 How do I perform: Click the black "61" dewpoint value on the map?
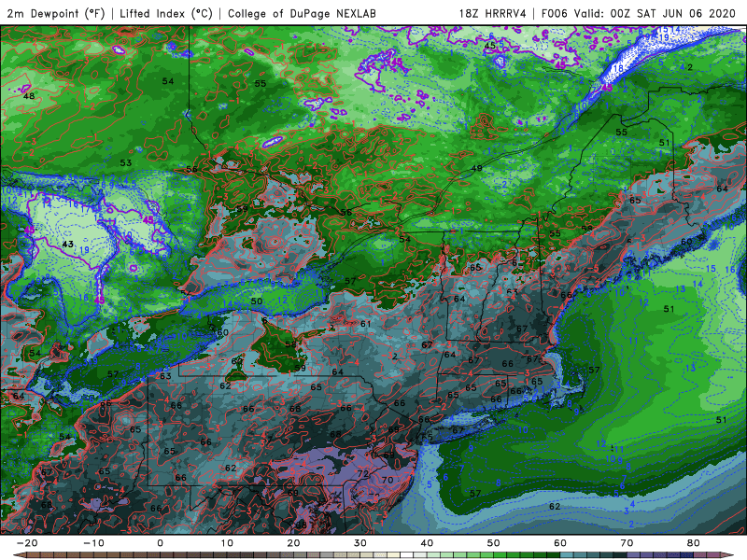(365, 324)
